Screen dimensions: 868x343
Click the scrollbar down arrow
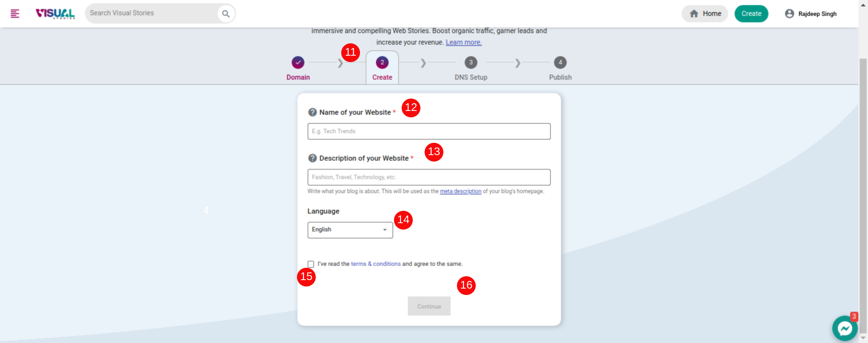point(864,338)
